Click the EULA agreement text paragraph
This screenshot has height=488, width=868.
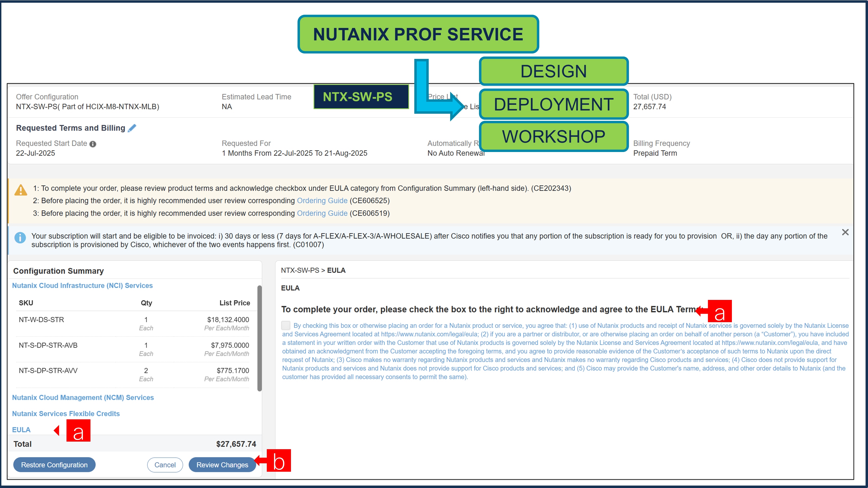pos(565,351)
